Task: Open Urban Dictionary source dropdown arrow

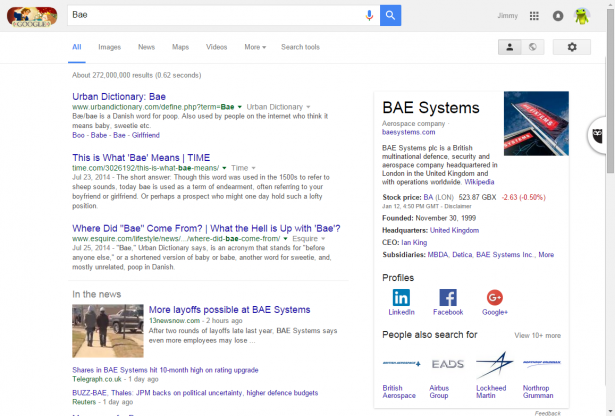Action: pos(308,107)
